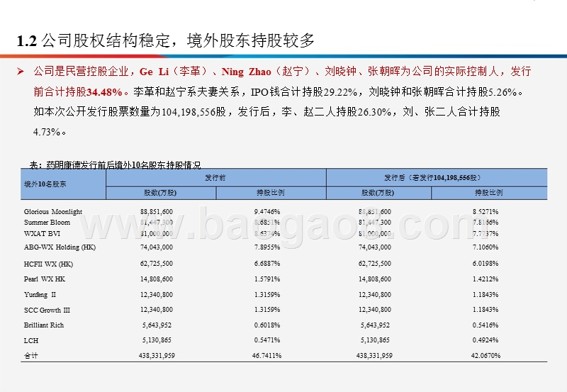The width and height of the screenshot is (567, 392).
Task: Click the SCC Growth III row label
Action: coord(47,310)
